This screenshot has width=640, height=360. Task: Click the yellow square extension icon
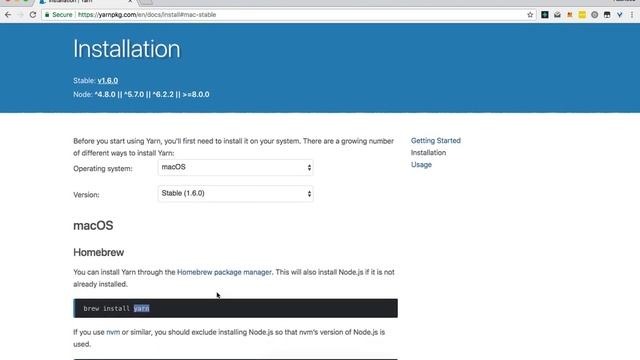[x=582, y=15]
